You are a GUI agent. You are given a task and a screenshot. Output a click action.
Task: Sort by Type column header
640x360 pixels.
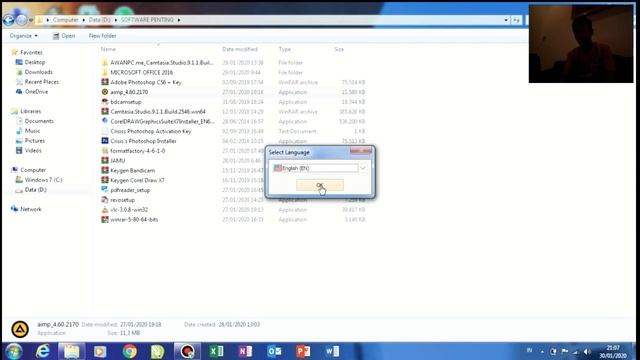coord(284,49)
